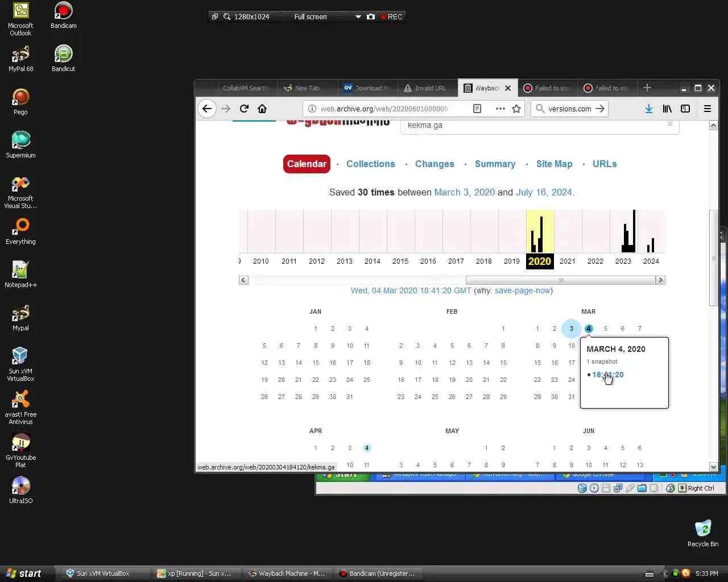Open the avast! Free Antivirus desktop icon
Screen dimensions: 728x582
click(x=20, y=407)
